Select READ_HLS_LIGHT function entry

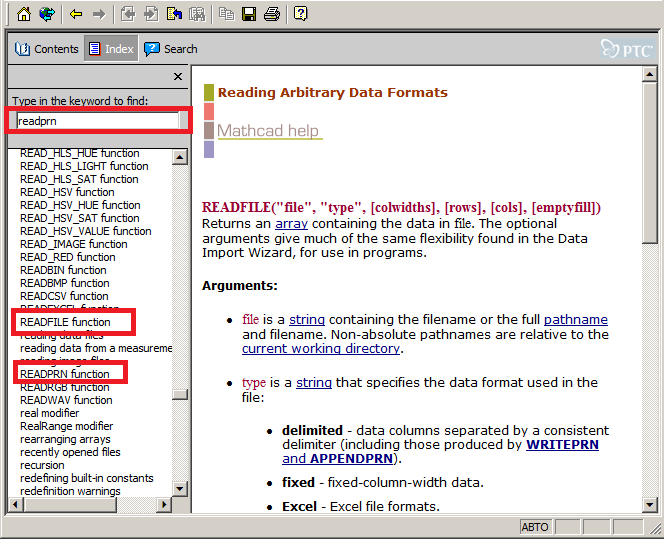84,166
